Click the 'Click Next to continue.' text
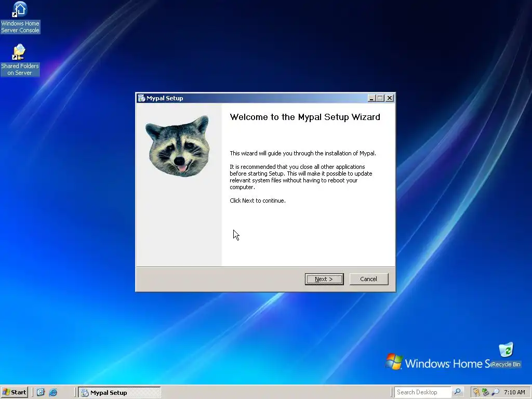This screenshot has width=532, height=399. pos(258,201)
